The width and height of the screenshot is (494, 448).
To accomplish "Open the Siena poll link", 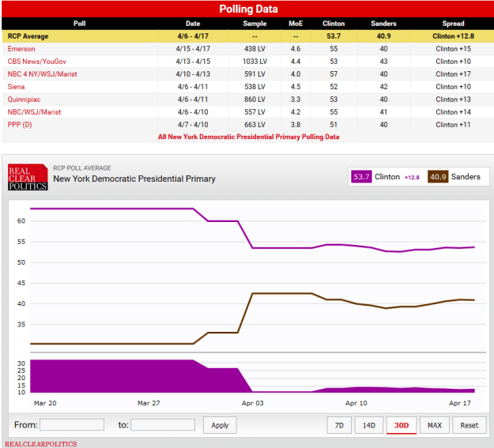I will 17,87.
